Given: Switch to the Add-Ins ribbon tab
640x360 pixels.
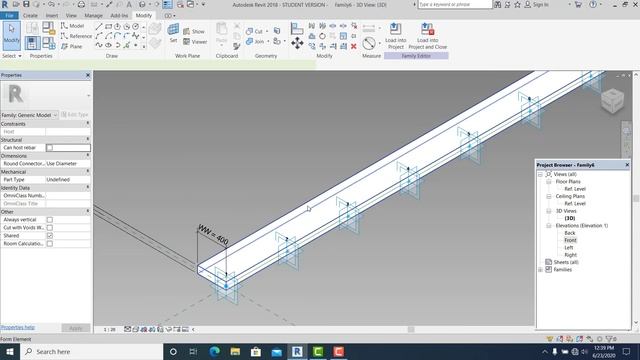Looking at the screenshot, I should click(119, 16).
